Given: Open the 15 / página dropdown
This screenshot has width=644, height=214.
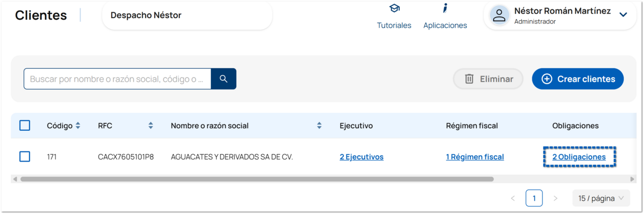Looking at the screenshot, I should pyautogui.click(x=601, y=198).
